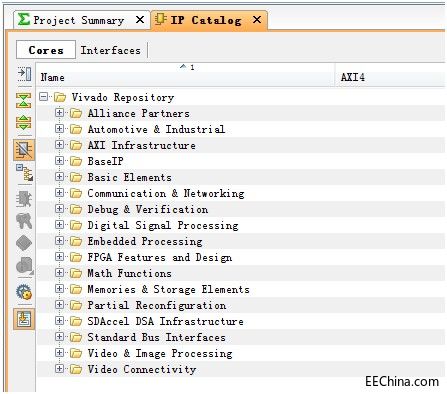This screenshot has height=394, width=447.
Task: Click the sigma icon on Project Summary tab
Action: [24, 19]
